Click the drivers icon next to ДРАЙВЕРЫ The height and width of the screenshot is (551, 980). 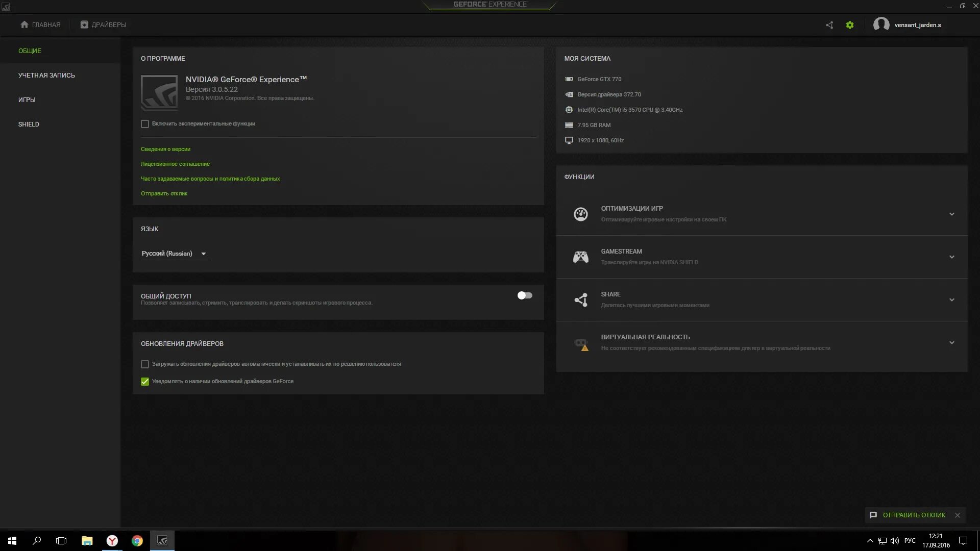tap(84, 24)
